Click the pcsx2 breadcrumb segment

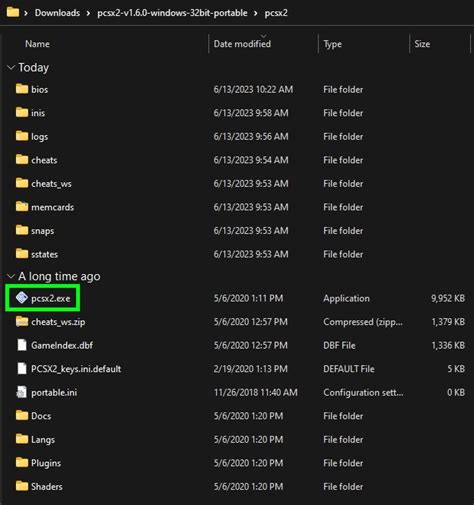point(276,13)
